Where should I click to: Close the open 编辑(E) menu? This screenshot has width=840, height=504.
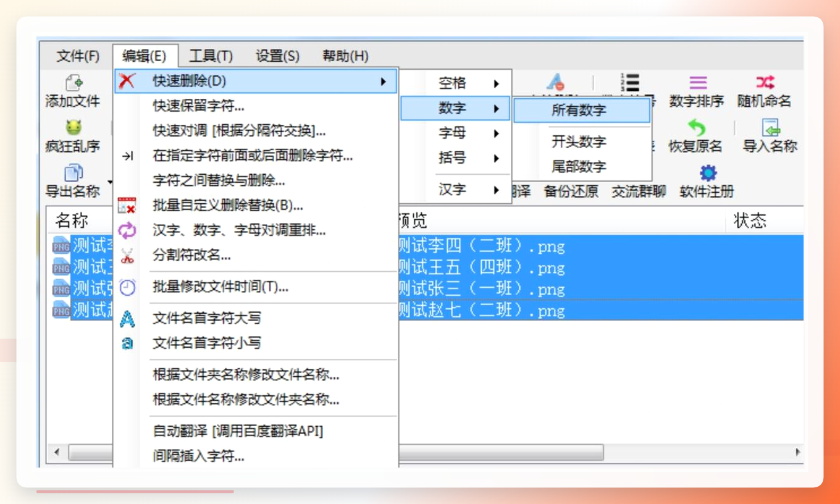145,56
